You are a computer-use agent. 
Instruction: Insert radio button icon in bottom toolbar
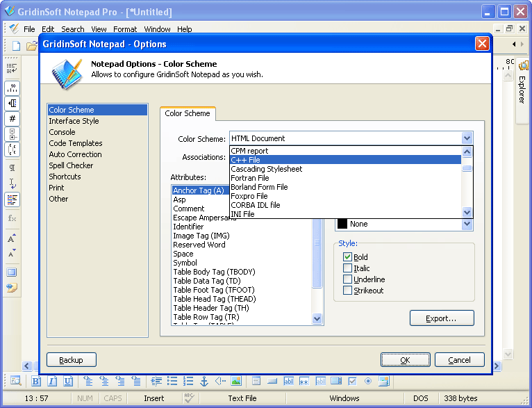pyautogui.click(x=368, y=381)
